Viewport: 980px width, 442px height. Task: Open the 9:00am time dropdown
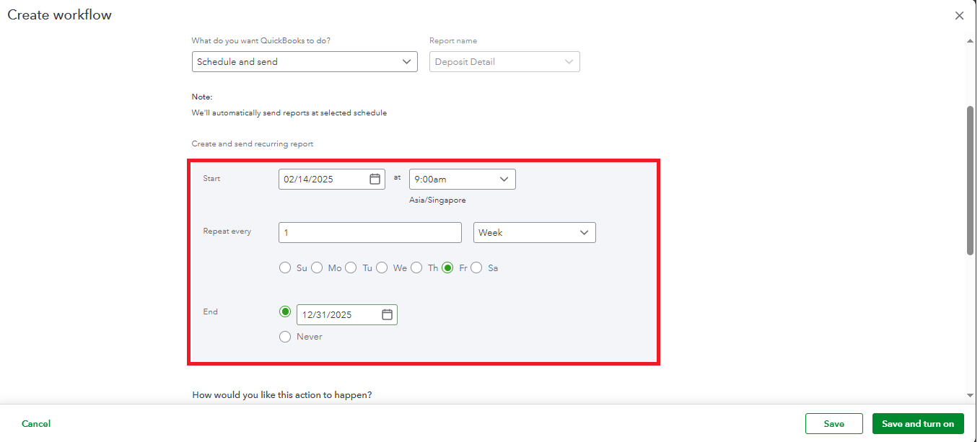(462, 179)
